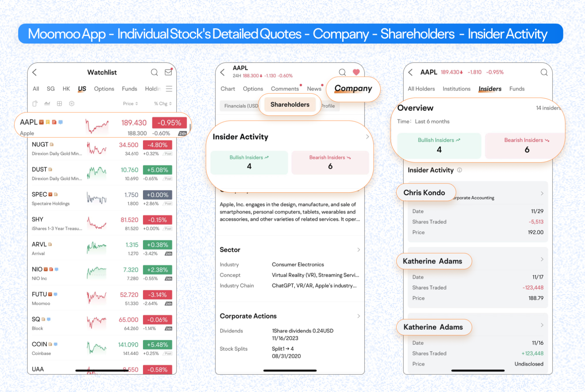Tap Bearish Insiders card in Overview
The width and height of the screenshot is (585, 392).
point(525,146)
